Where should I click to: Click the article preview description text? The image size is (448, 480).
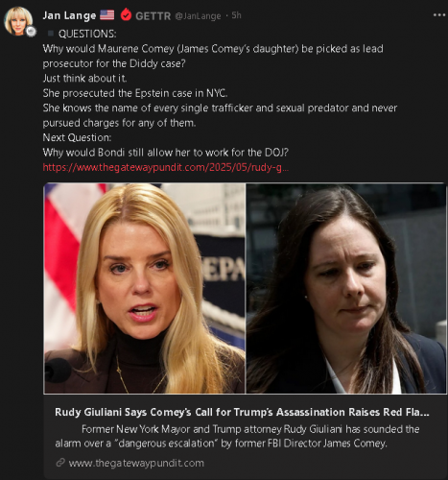point(237,436)
